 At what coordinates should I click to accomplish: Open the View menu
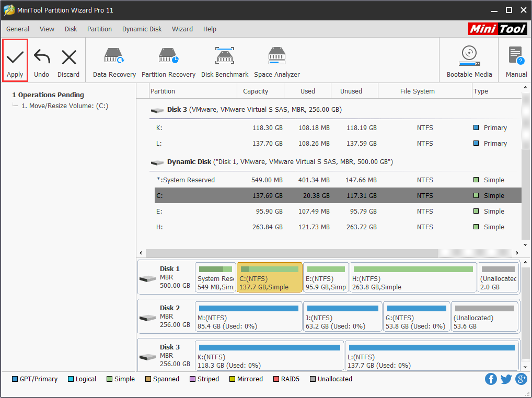(x=47, y=29)
